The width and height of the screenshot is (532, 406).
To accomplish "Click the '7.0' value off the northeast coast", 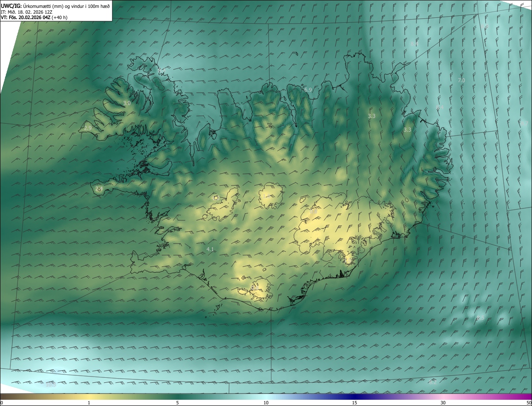I will tap(461, 80).
